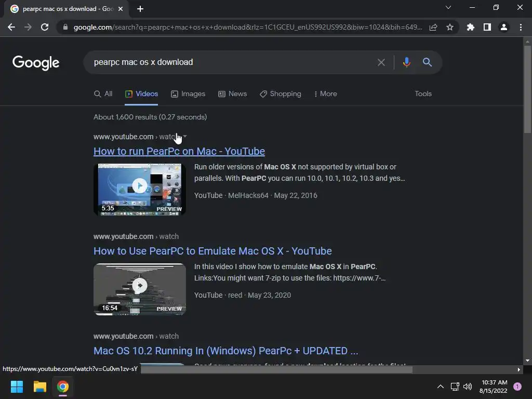Image resolution: width=532 pixels, height=399 pixels.
Task: Click the 'YouTube · reed' source text
Action: pyautogui.click(x=218, y=295)
